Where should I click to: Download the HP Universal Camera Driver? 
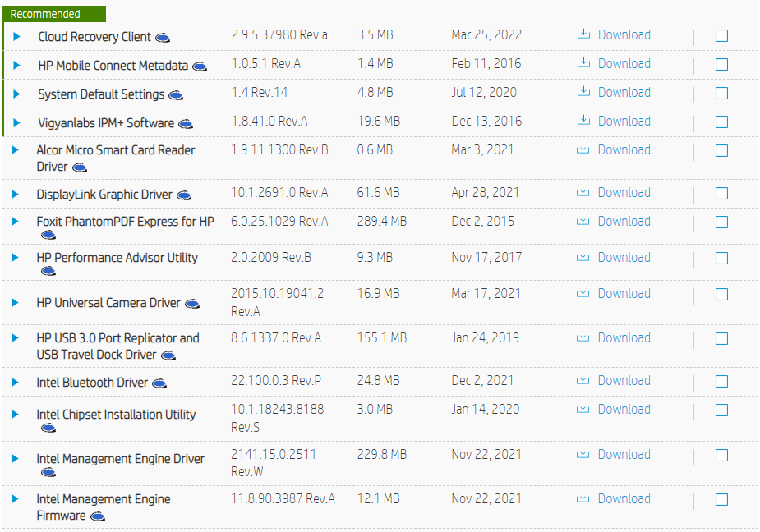point(624,294)
